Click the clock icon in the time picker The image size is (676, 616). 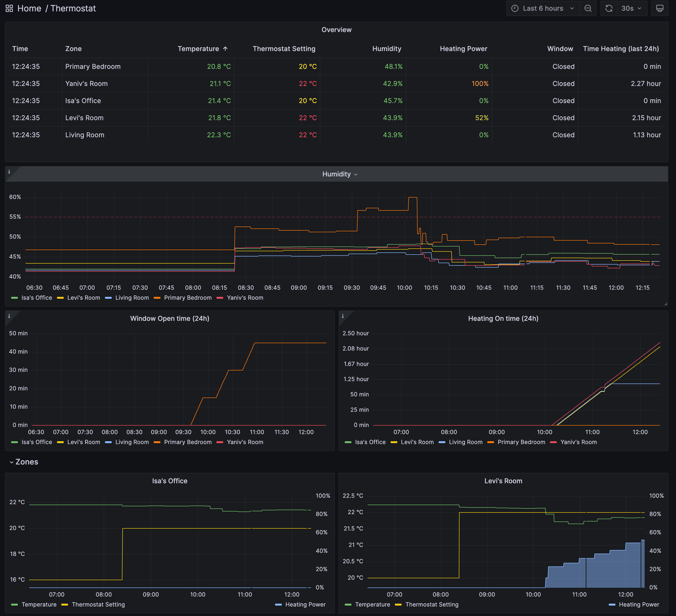(515, 8)
